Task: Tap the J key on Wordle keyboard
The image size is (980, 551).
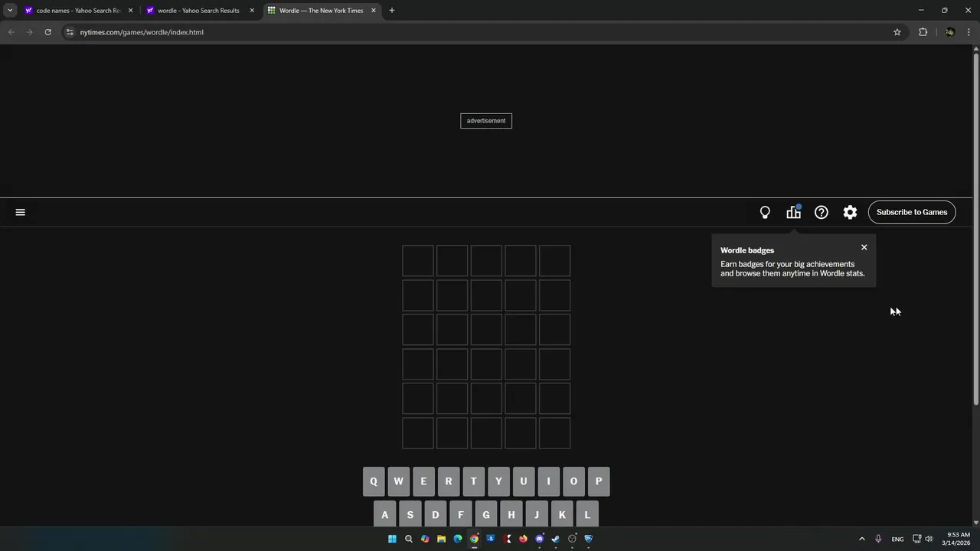Action: [x=537, y=514]
